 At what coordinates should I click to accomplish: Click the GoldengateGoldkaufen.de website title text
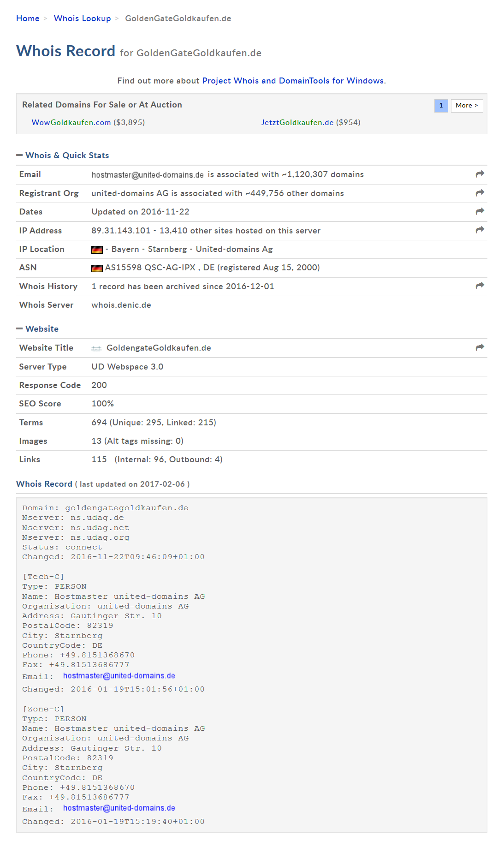coord(159,348)
